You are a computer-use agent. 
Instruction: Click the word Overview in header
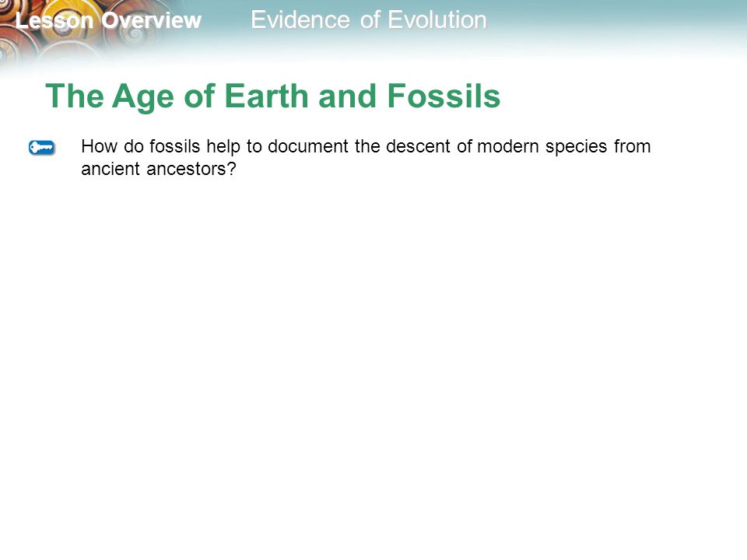[152, 20]
